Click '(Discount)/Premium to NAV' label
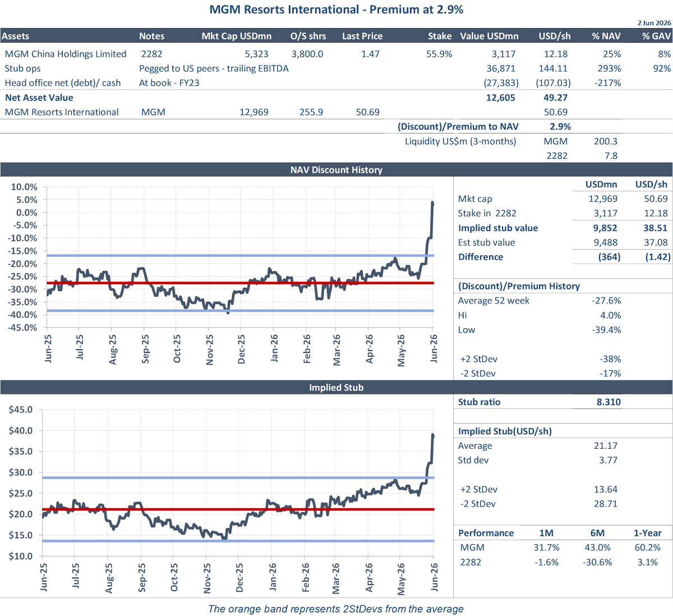 click(458, 127)
